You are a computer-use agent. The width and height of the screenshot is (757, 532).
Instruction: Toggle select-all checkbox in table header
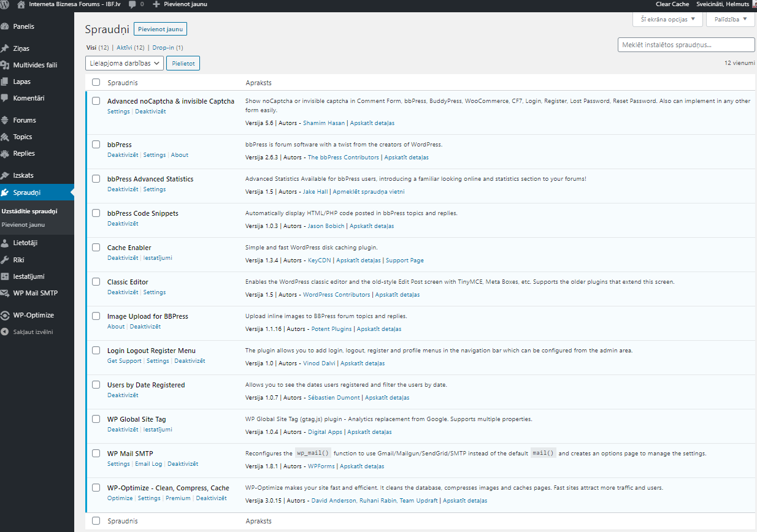[x=96, y=82]
